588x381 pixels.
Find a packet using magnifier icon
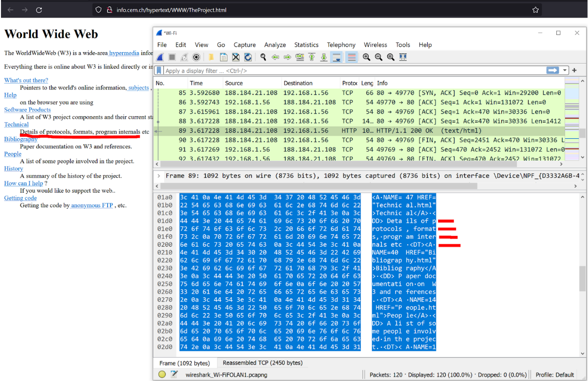(263, 57)
